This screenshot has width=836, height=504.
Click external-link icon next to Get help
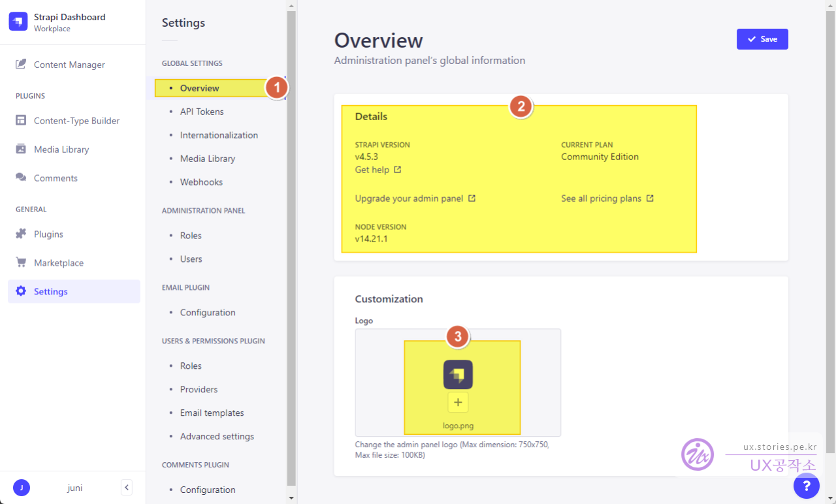point(397,170)
